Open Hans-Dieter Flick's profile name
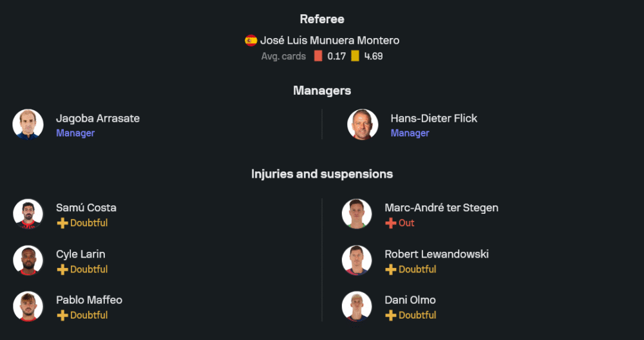This screenshot has height=340, width=644. click(433, 118)
